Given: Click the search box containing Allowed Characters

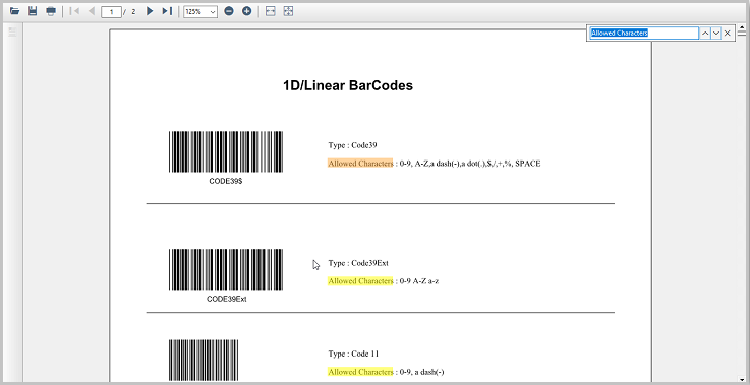Looking at the screenshot, I should click(644, 33).
